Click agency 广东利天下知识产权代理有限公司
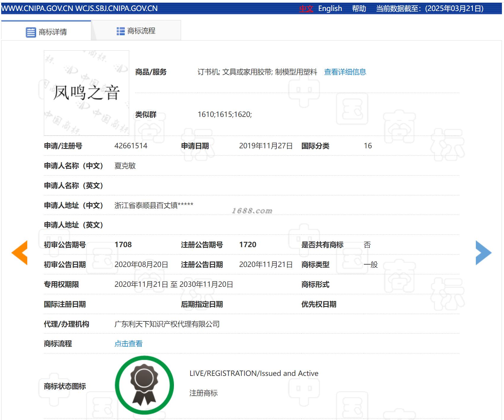The height and width of the screenshot is (420, 504). pos(167,324)
